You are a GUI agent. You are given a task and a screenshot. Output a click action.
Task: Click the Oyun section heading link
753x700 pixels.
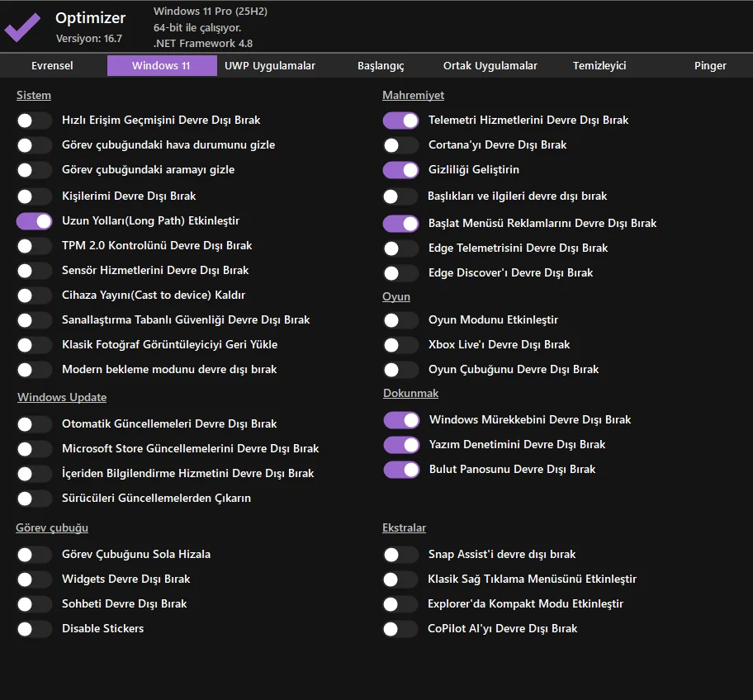point(396,296)
